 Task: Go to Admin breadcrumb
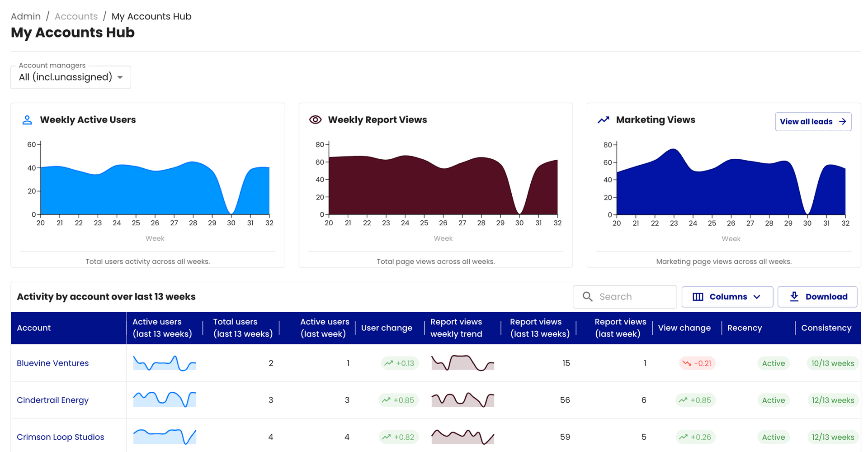coord(26,16)
